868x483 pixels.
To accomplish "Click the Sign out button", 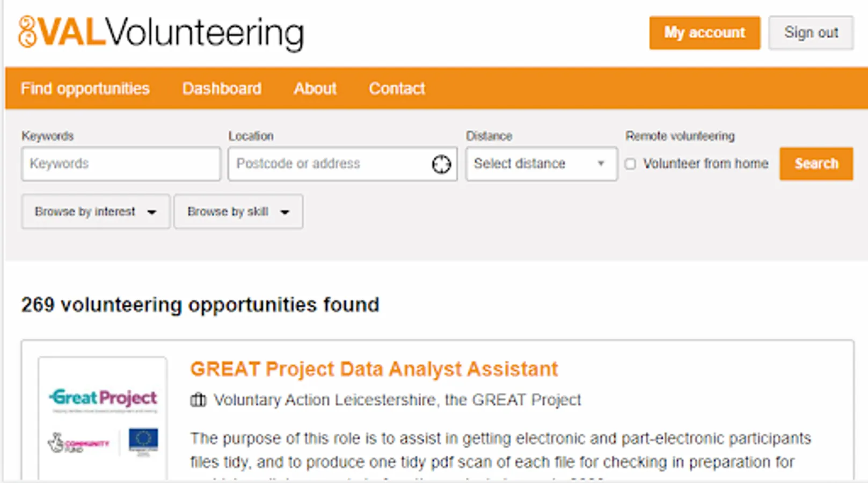I will point(811,33).
